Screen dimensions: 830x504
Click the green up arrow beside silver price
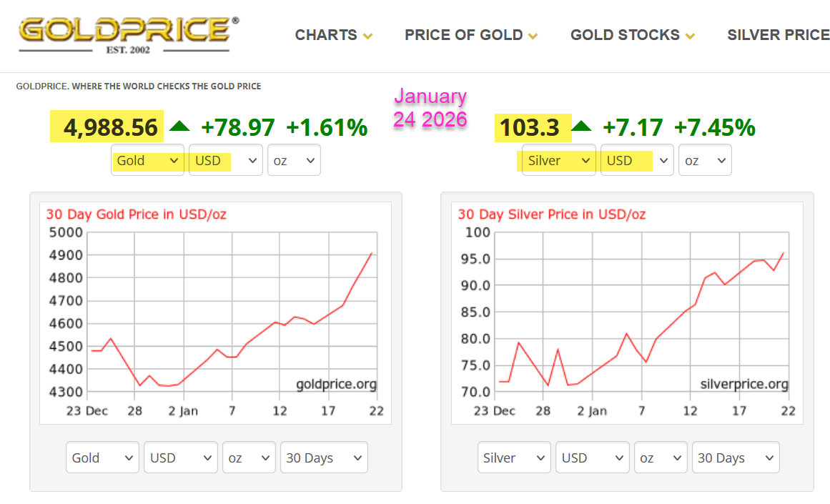[583, 126]
